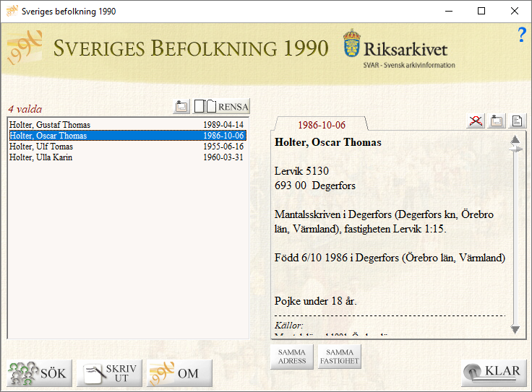The image size is (532, 392).
Task: Click the '4 valda' count label
Action: click(x=25, y=109)
